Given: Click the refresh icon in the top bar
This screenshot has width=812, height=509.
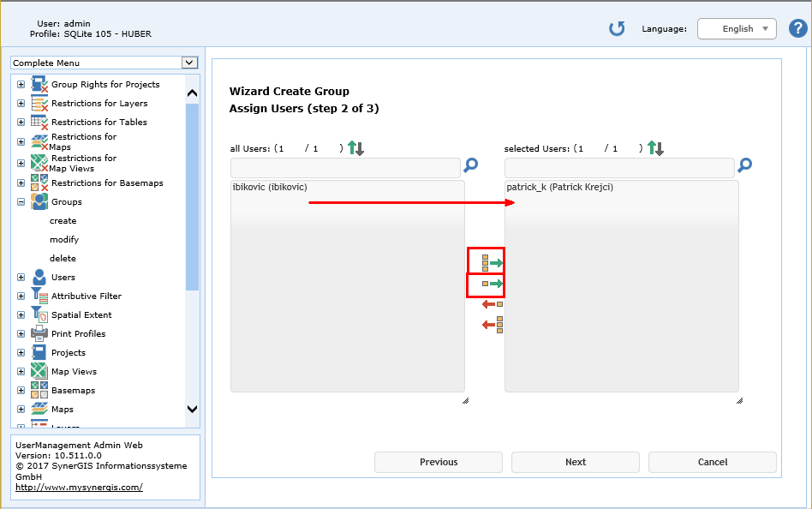Looking at the screenshot, I should (x=616, y=28).
